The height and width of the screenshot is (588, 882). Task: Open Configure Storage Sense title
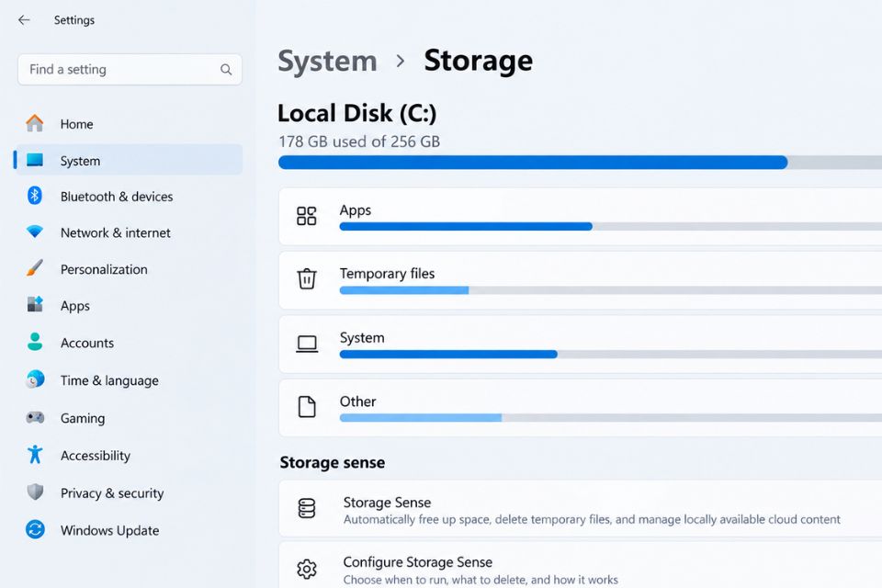coord(417,562)
